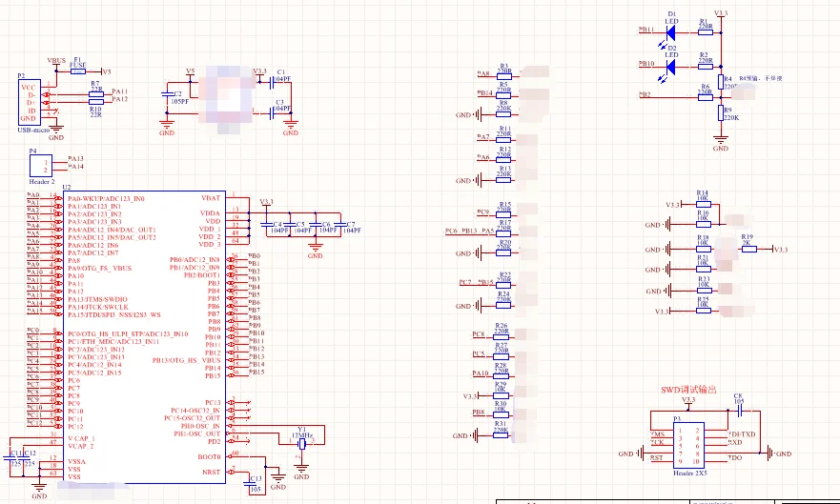This screenshot has height=504, width=840.
Task: Click pin name 'PA13/JTMS/SWDIO'
Action: (97, 299)
